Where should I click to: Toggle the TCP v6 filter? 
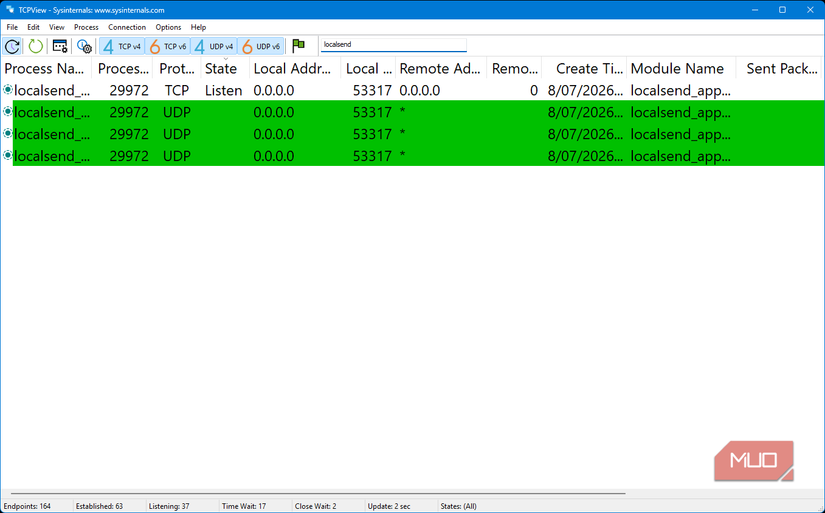click(x=168, y=46)
